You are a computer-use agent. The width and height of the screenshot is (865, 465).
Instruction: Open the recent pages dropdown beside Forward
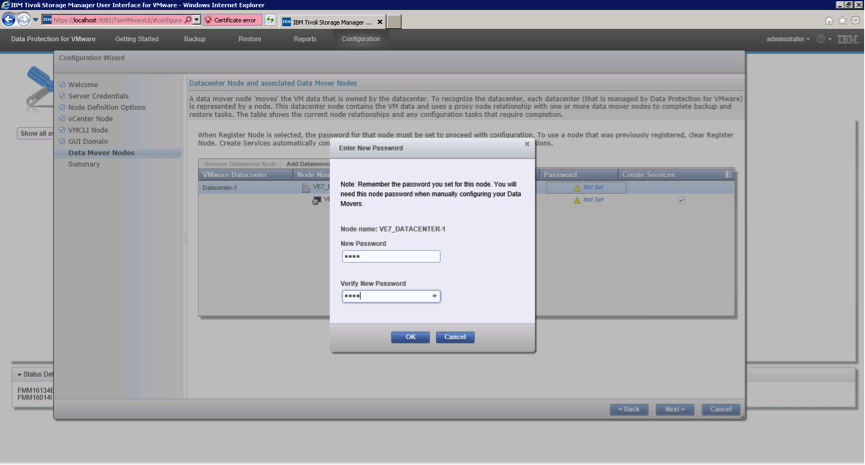point(35,20)
